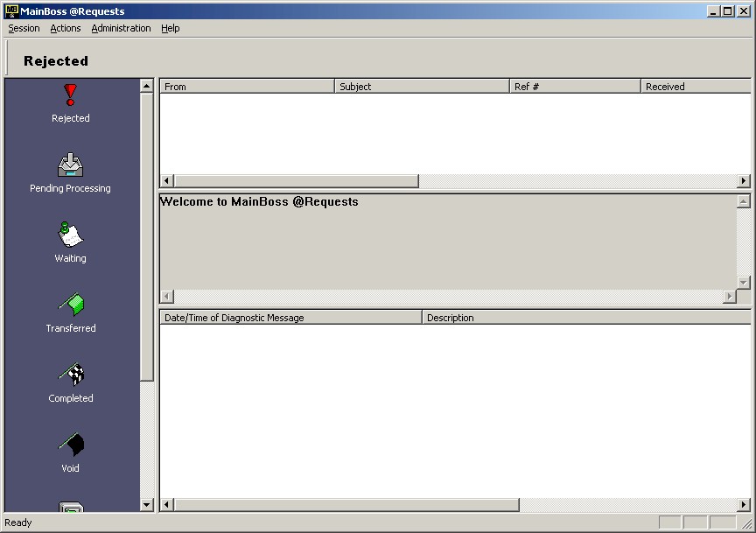Click the Welcome to MainBoss @Requests text
Screen dimensions: 756x533
pos(259,201)
